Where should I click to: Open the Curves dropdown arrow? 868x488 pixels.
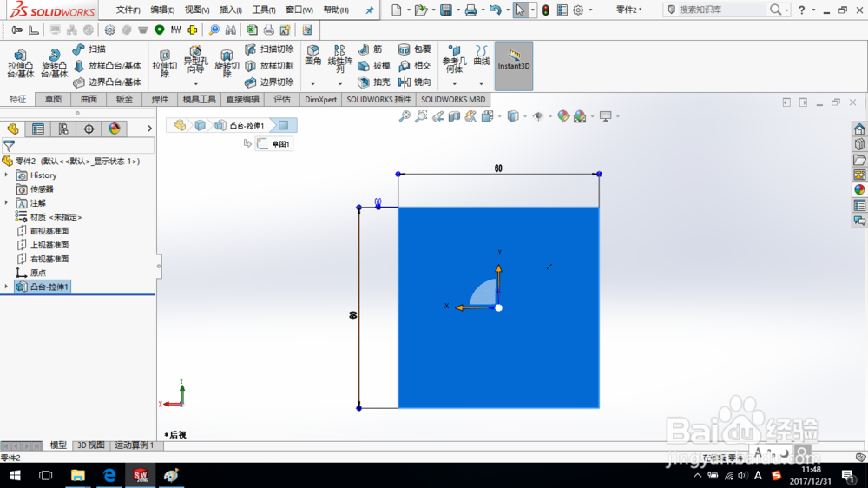[x=481, y=84]
